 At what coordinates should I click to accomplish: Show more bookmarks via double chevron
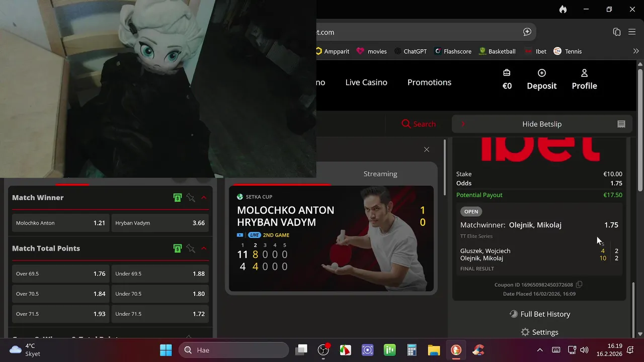pyautogui.click(x=636, y=51)
